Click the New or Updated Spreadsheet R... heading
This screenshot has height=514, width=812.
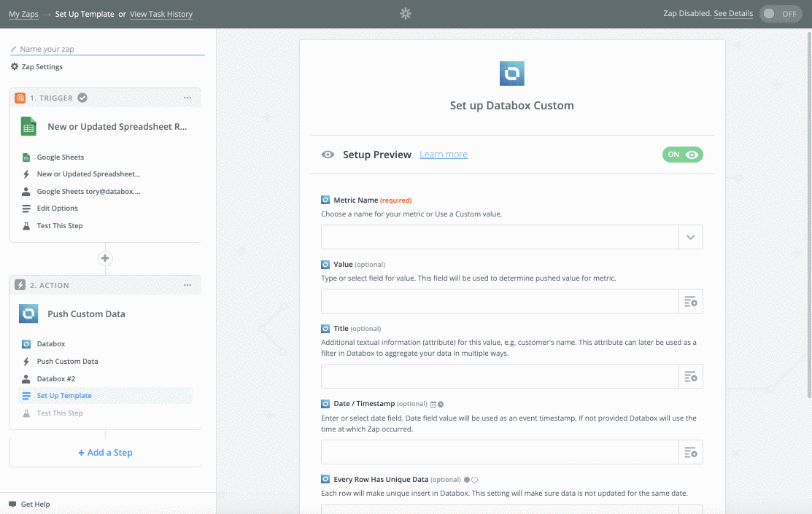pyautogui.click(x=117, y=126)
